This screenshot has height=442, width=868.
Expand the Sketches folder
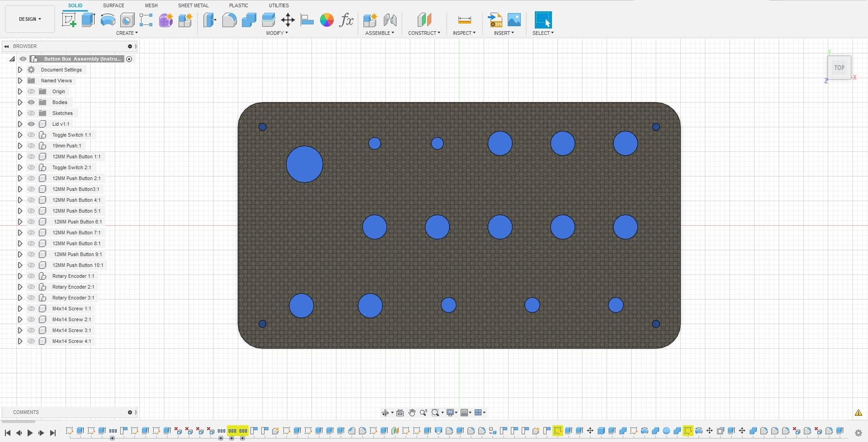pyautogui.click(x=20, y=113)
